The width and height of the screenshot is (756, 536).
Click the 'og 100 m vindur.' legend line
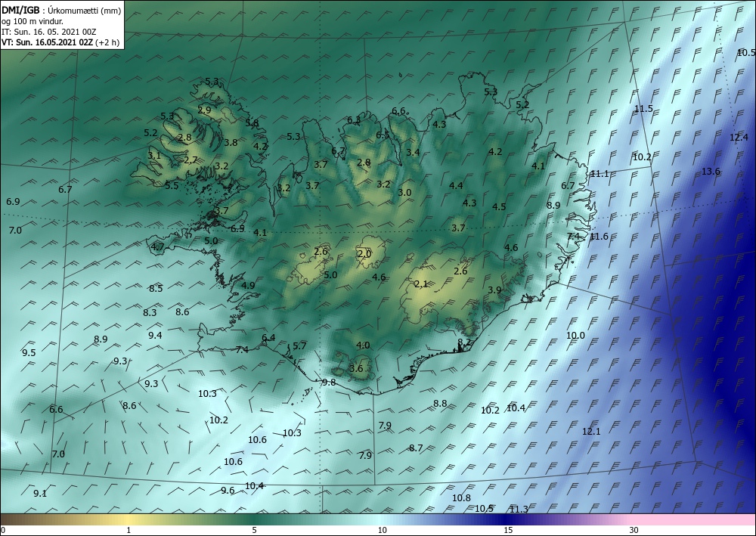(x=33, y=21)
